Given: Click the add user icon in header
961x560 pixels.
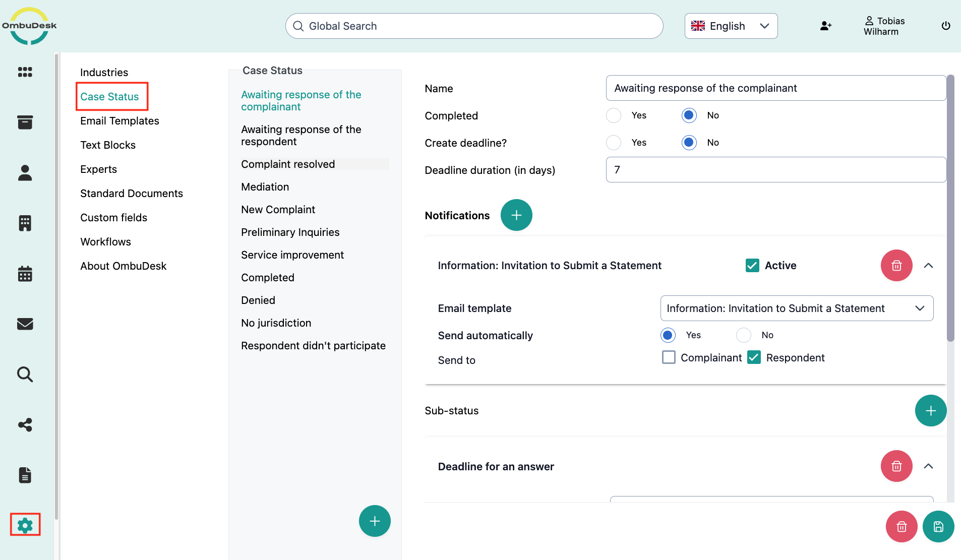Looking at the screenshot, I should 825,26.
